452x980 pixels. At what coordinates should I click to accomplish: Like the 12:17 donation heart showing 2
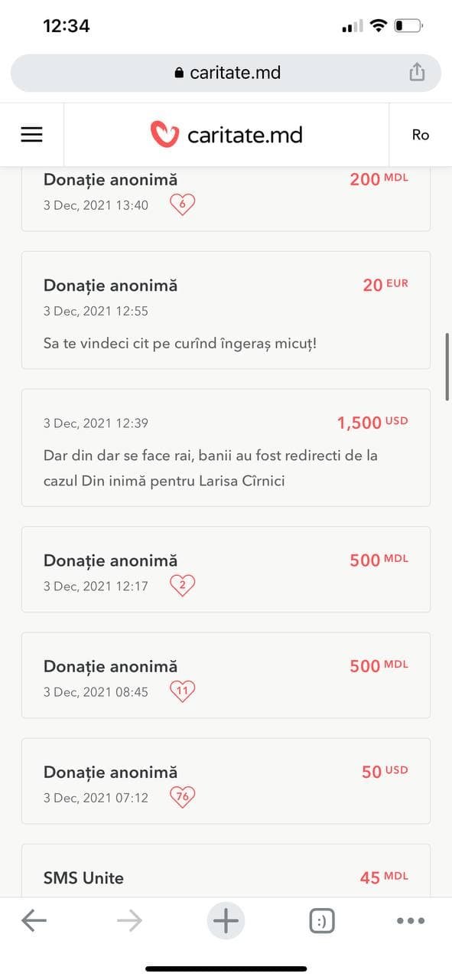(182, 586)
